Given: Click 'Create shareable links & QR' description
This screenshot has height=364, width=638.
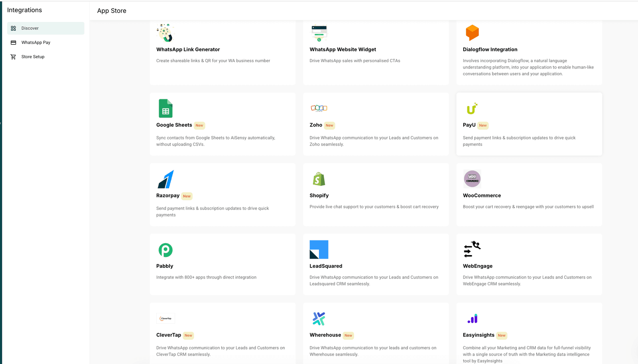Looking at the screenshot, I should (x=213, y=61).
